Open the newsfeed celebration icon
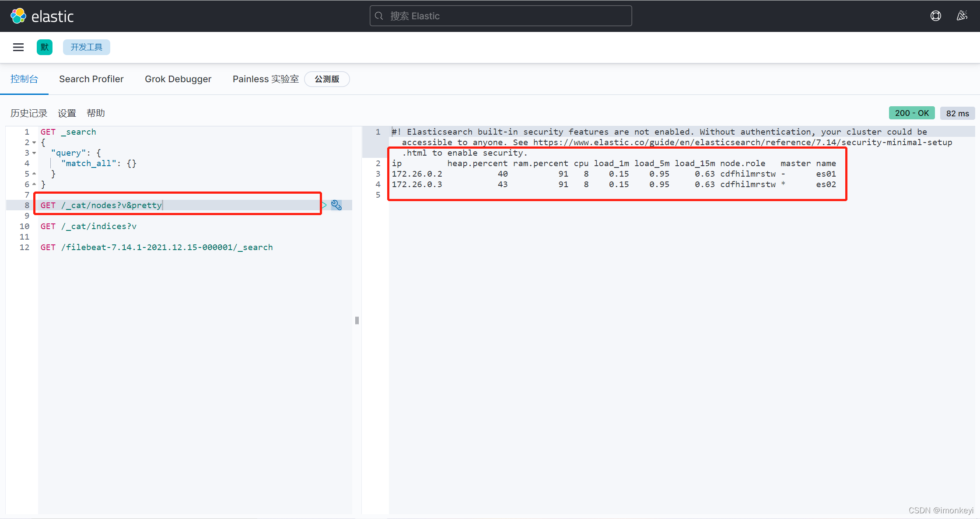980x519 pixels. [962, 16]
